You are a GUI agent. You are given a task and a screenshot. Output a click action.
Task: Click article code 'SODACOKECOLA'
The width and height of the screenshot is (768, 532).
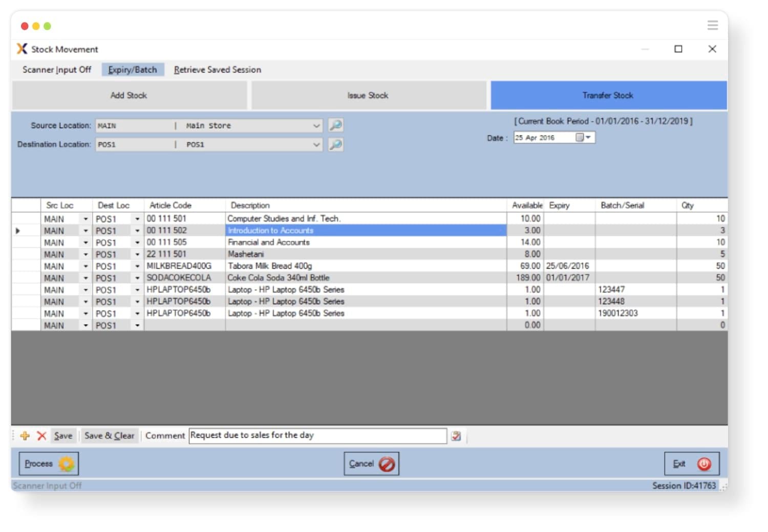184,278
